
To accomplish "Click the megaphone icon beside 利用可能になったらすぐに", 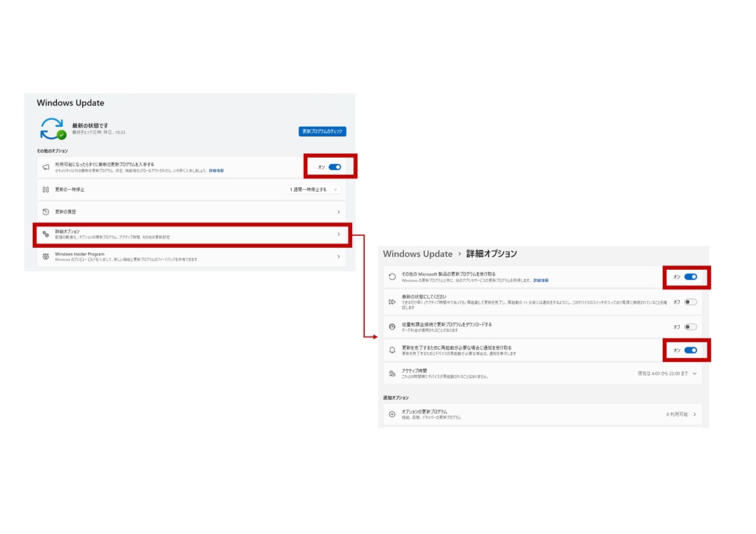I will click(x=45, y=167).
